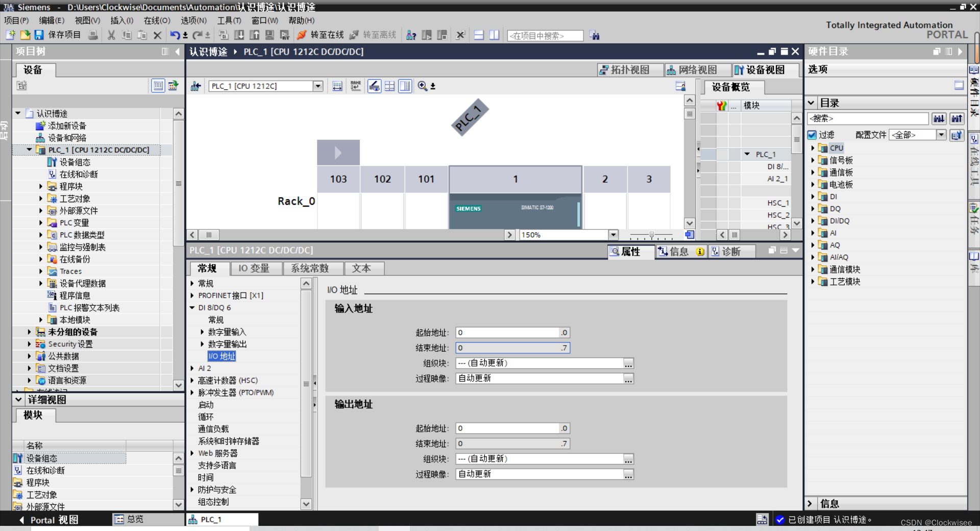The width and height of the screenshot is (980, 531).
Task: Open the 信息 tab in inspector
Action: (680, 251)
